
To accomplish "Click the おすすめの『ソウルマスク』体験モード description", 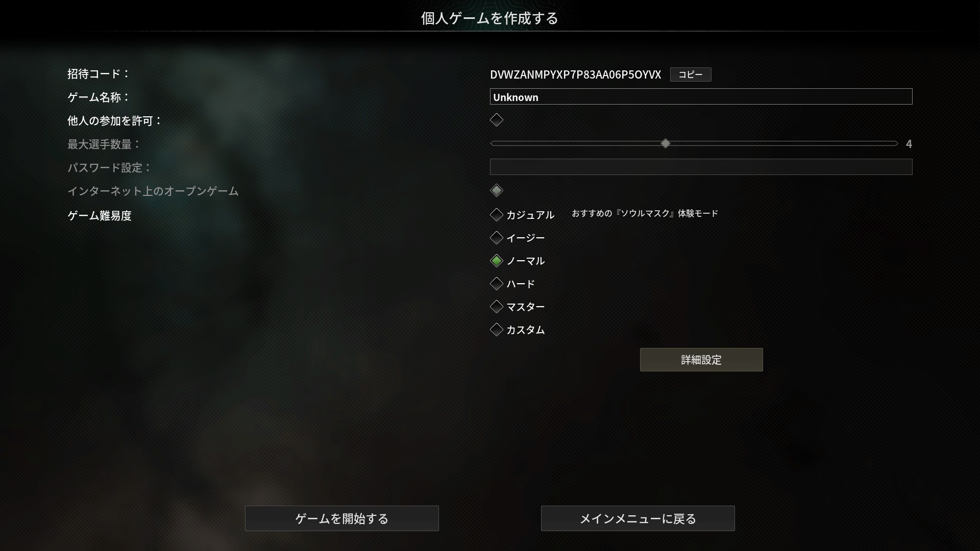I will [645, 213].
